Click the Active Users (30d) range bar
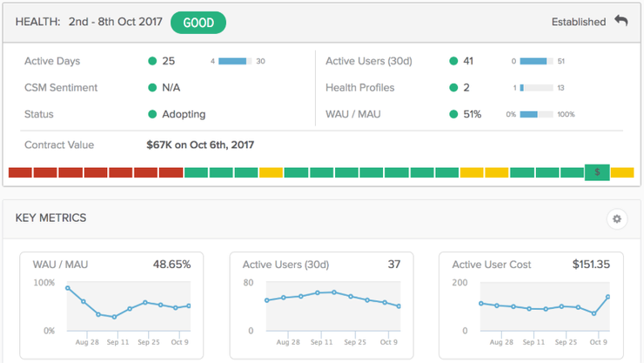644x363 pixels. 536,61
